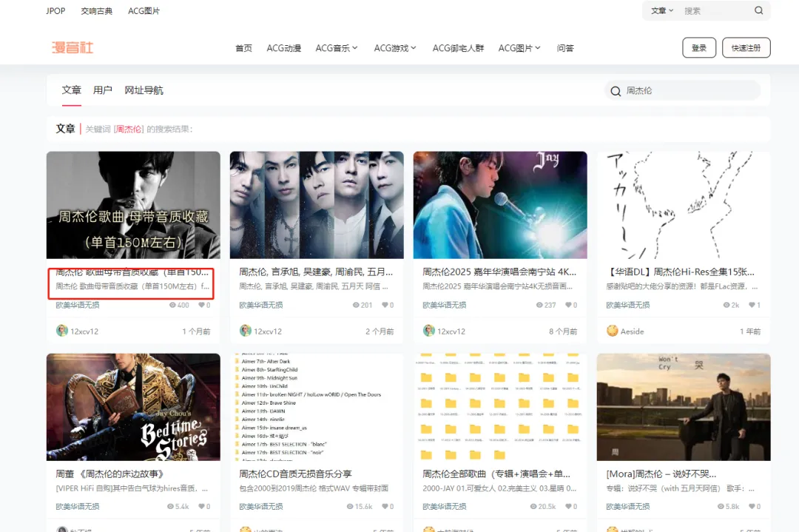Switch to the 网址导航 tab
The height and width of the screenshot is (532, 799).
coord(144,90)
